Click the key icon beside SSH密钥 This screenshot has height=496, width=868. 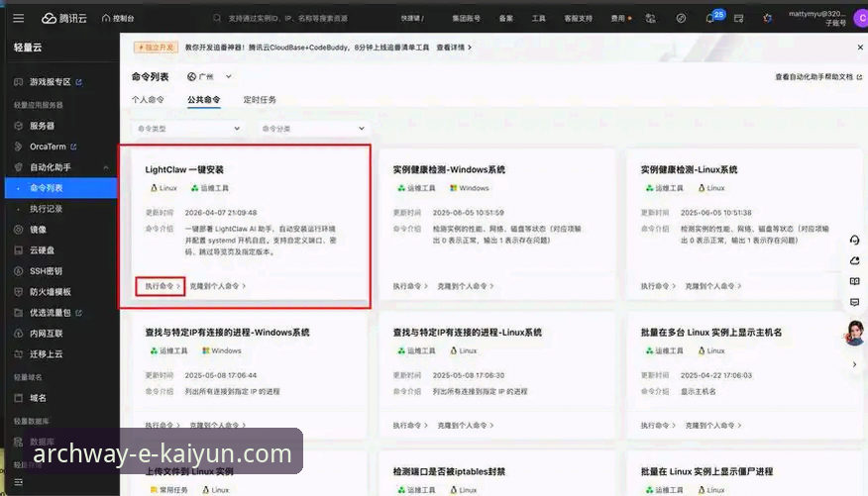pyautogui.click(x=18, y=271)
